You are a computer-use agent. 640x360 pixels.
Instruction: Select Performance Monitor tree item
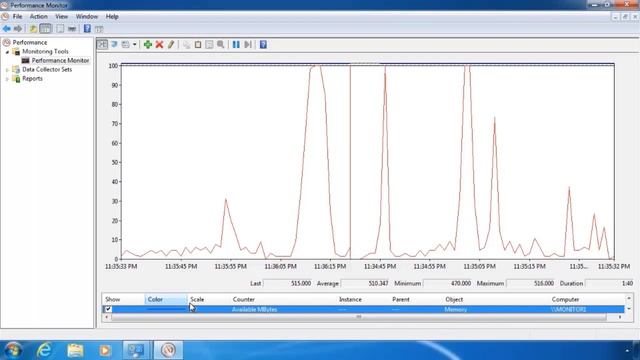(60, 60)
